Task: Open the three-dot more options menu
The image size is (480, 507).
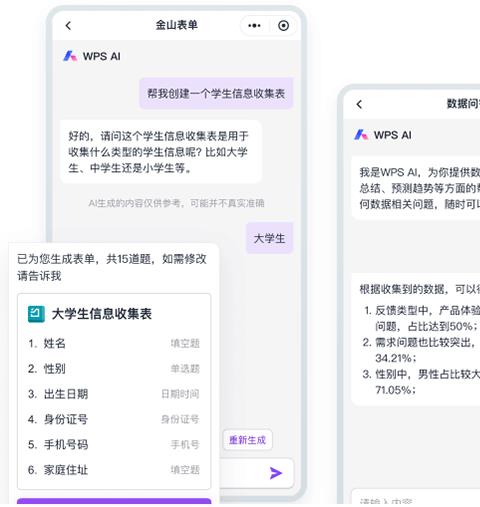Action: pos(254,26)
